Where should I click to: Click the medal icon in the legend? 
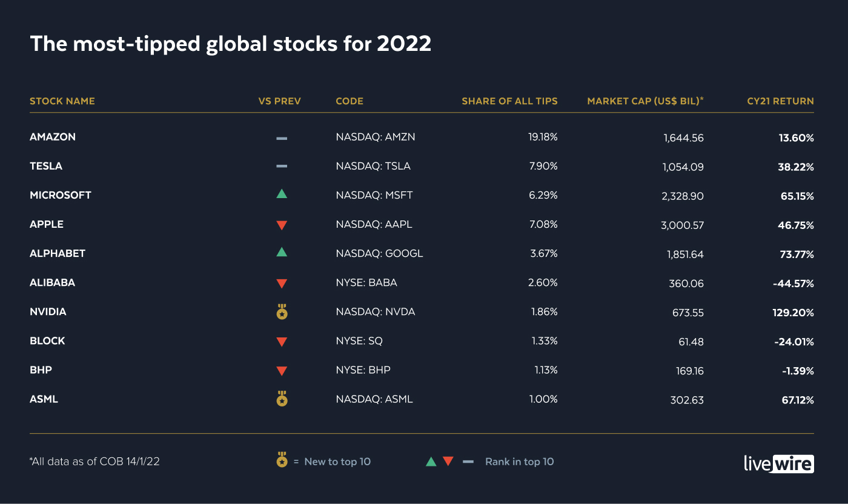click(282, 460)
